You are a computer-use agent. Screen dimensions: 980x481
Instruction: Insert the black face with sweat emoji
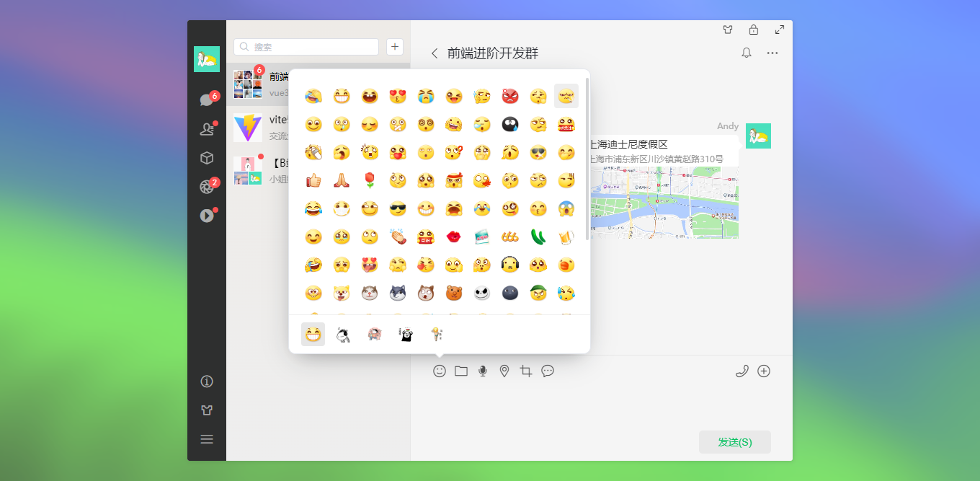(510, 124)
